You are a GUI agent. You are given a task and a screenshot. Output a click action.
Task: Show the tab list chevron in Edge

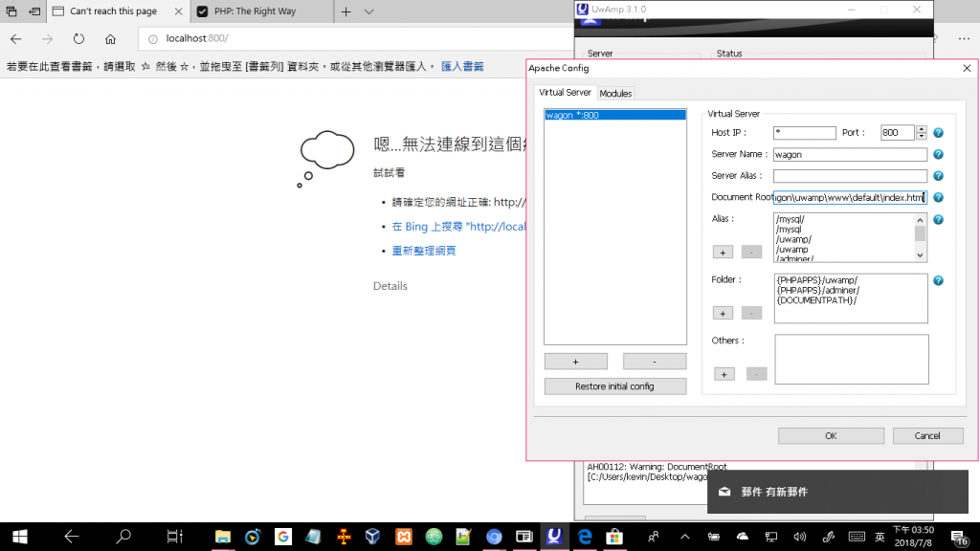368,11
